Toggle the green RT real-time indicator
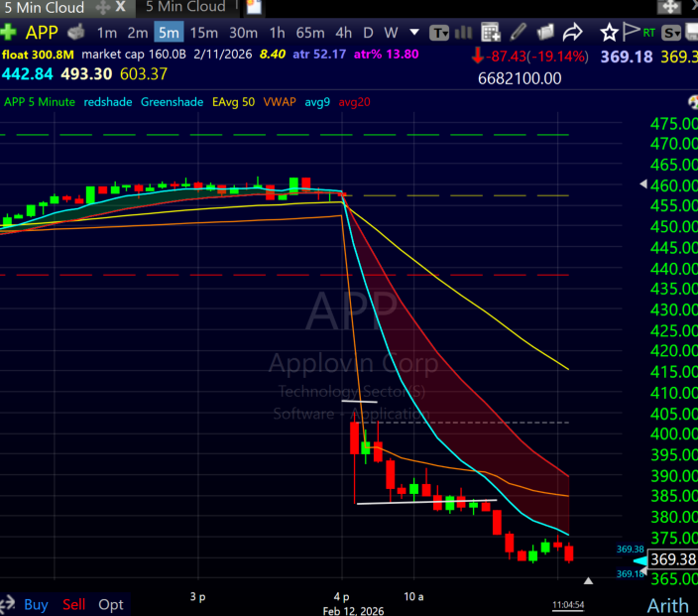Image resolution: width=698 pixels, height=616 pixels. coord(648,33)
